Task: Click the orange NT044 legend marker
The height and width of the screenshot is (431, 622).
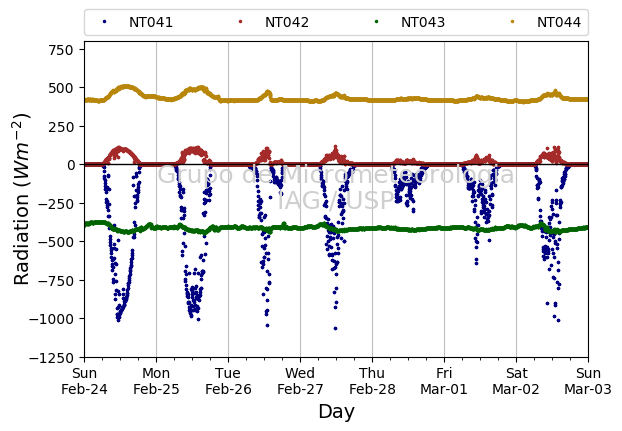Action: [x=513, y=22]
